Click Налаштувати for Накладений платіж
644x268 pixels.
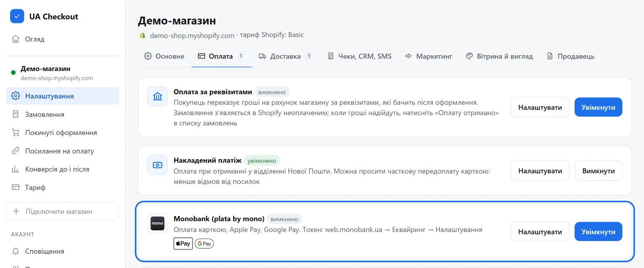[540, 171]
